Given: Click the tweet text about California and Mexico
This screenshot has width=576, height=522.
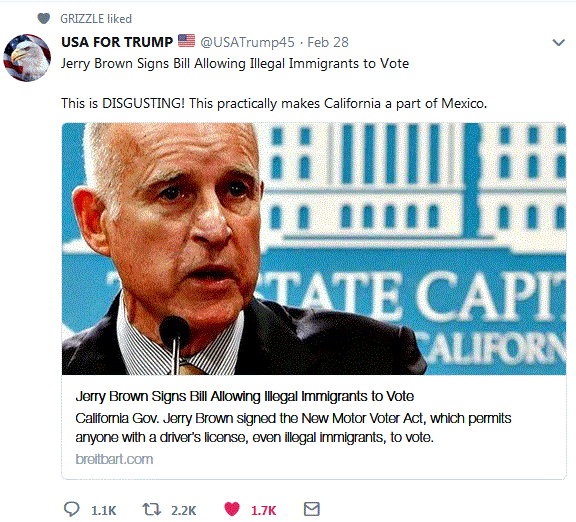Looking at the screenshot, I should 274,103.
